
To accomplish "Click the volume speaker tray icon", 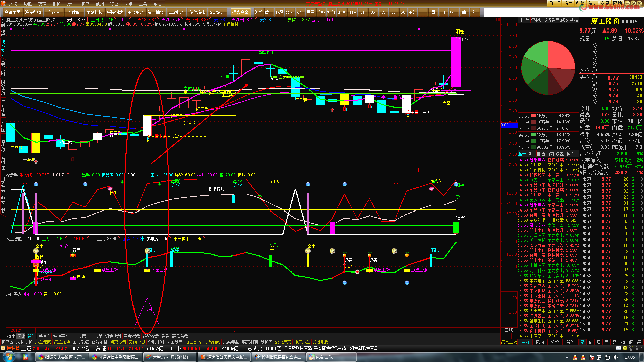I will pos(615,357).
